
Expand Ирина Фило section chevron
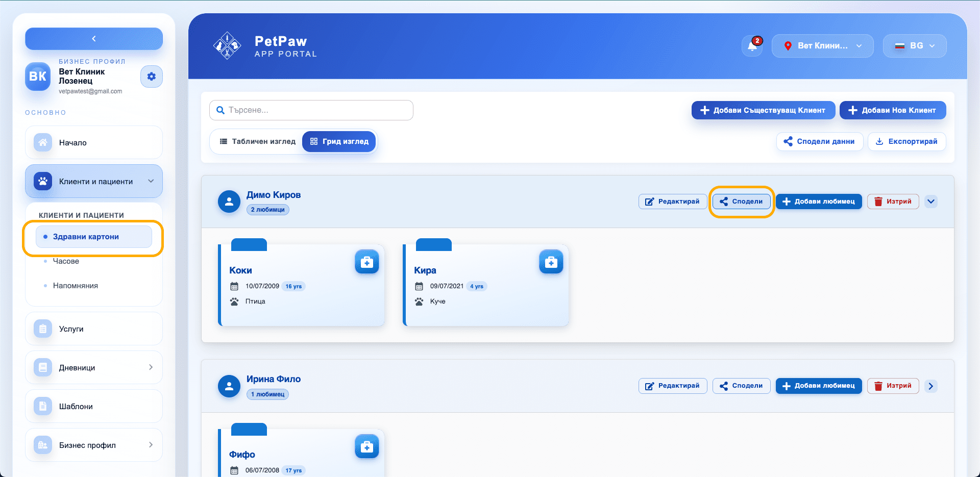click(931, 386)
